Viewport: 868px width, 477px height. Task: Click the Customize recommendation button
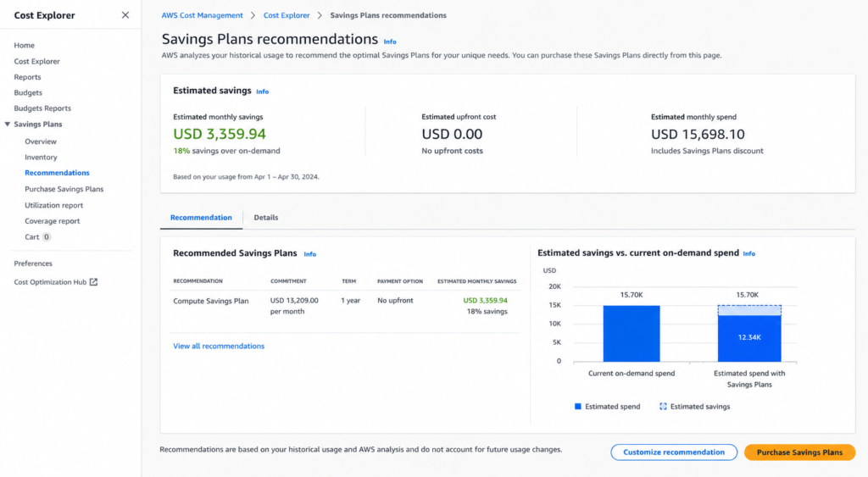[674, 452]
